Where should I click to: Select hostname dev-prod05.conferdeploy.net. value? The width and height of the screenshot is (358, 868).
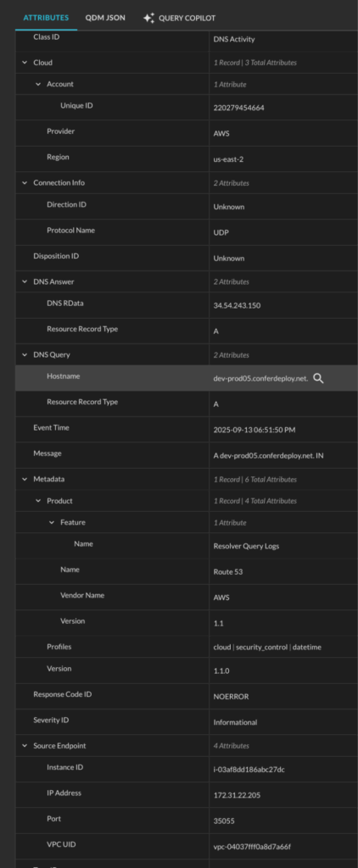click(260, 379)
